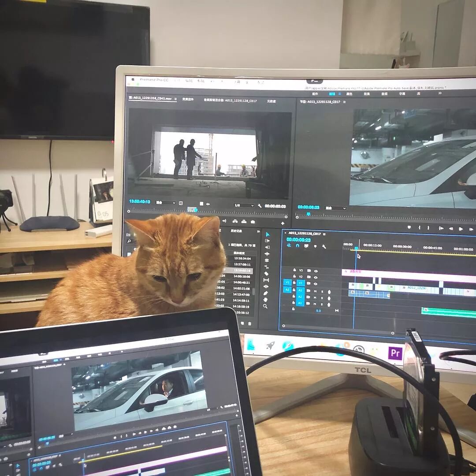The width and height of the screenshot is (476, 476).
Task: Switch to Color workspace tab
Action: click(x=349, y=94)
